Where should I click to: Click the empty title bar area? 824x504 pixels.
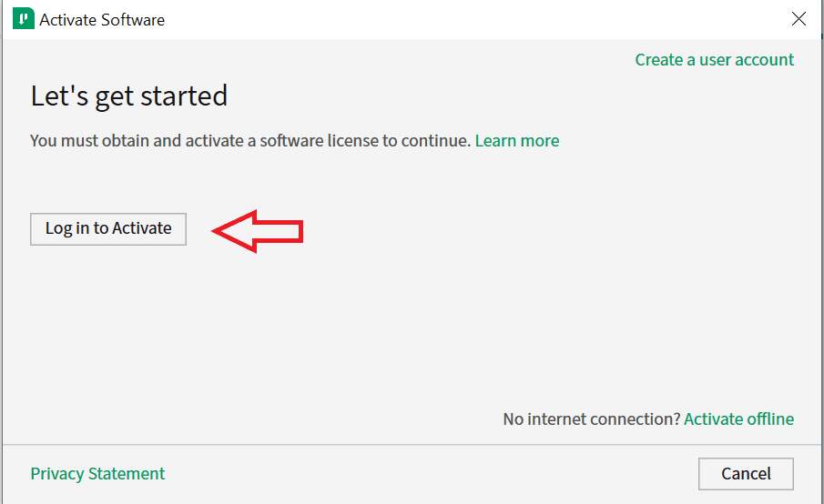coord(455,19)
